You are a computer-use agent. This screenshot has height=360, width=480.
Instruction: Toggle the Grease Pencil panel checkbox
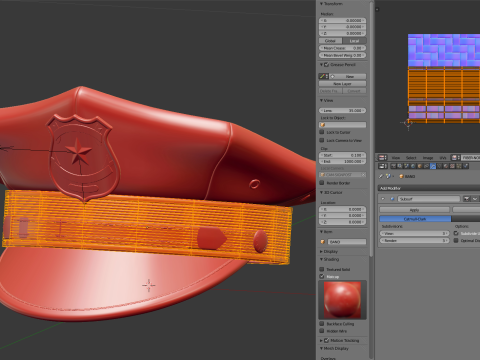pos(327,65)
